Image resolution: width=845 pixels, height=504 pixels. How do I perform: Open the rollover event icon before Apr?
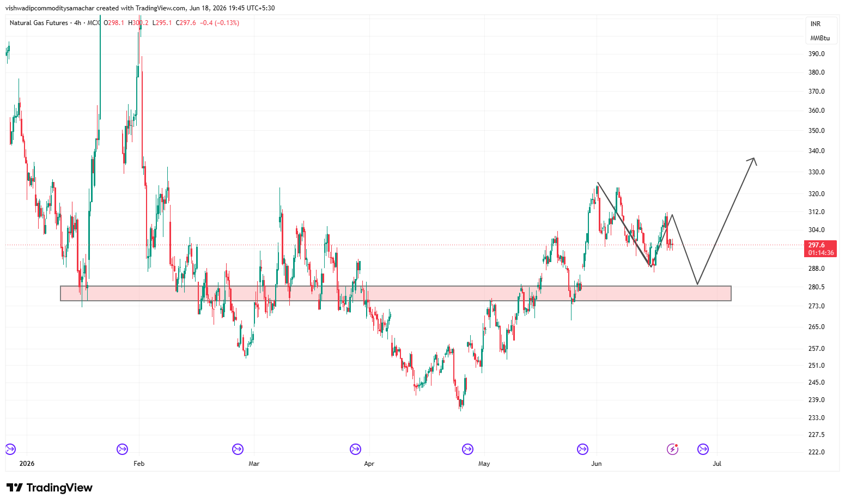tap(355, 450)
